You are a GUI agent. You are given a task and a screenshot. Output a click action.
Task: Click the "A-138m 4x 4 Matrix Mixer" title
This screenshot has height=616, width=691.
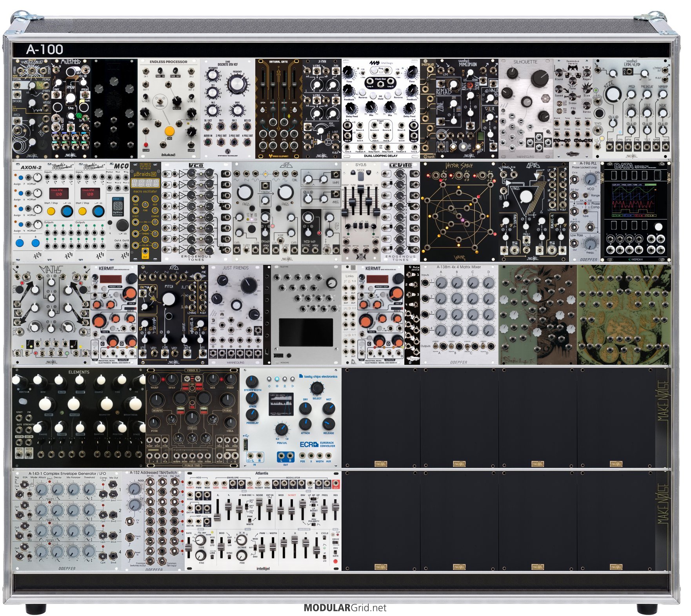pos(459,267)
